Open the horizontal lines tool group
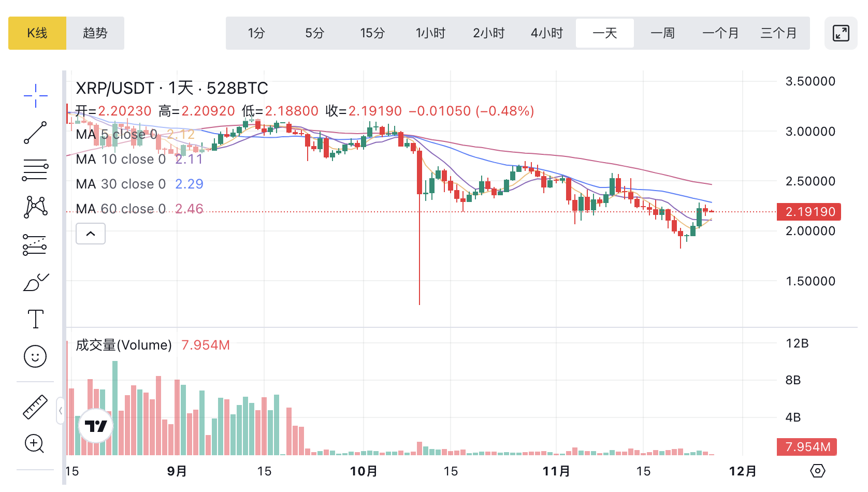 (x=35, y=170)
